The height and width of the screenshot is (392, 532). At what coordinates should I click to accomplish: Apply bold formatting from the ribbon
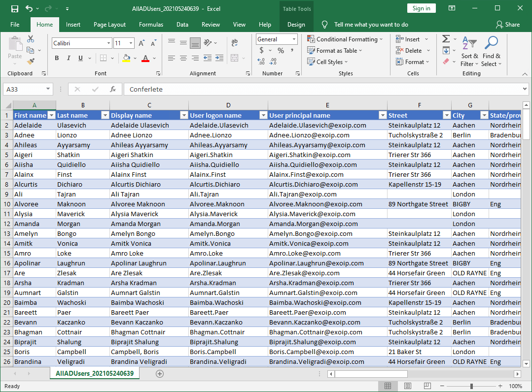(56, 58)
